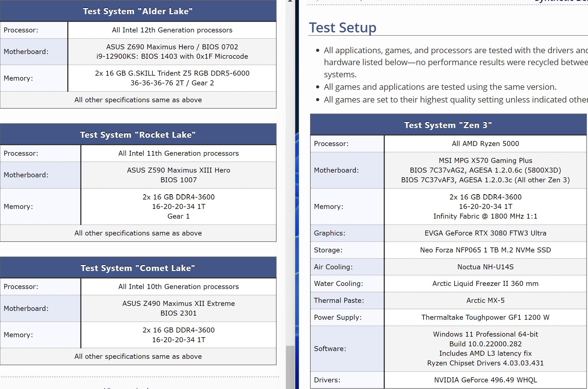The height and width of the screenshot is (389, 588).
Task: Click 'BIOS 2301' in Comet Lake table
Action: [x=179, y=313]
